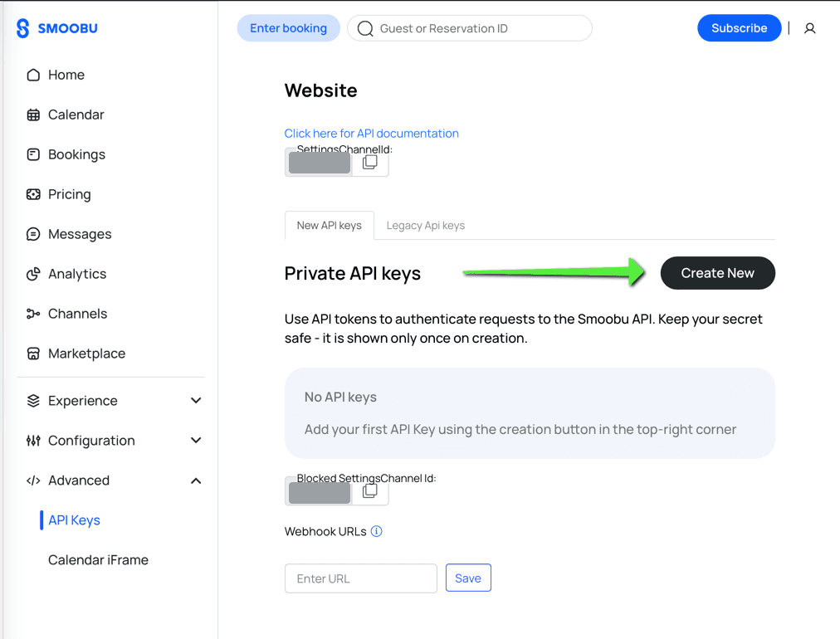840x639 pixels.
Task: Open the Bookings menu item
Action: click(x=76, y=154)
